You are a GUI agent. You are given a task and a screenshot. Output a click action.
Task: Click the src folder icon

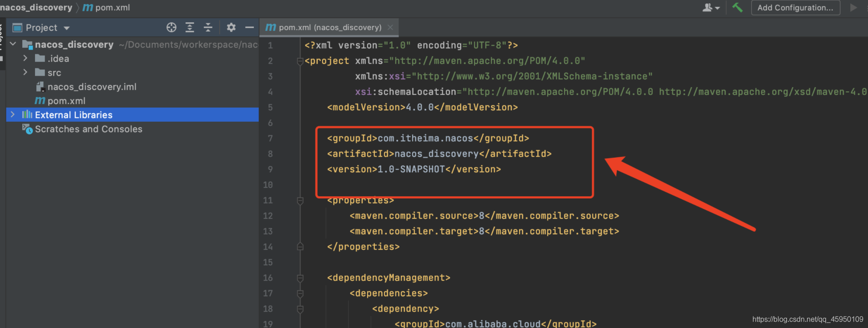coord(40,72)
